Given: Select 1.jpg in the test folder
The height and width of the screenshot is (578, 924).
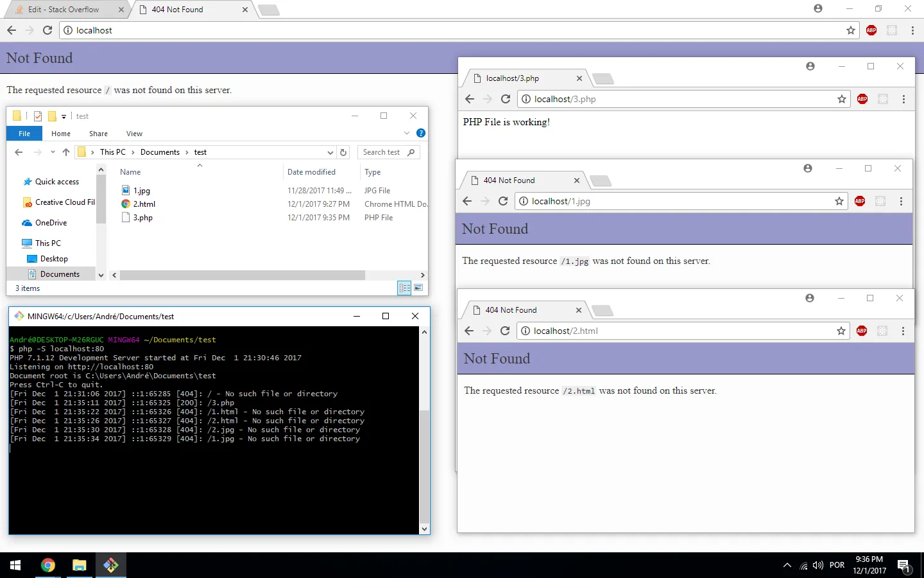Looking at the screenshot, I should pyautogui.click(x=142, y=191).
